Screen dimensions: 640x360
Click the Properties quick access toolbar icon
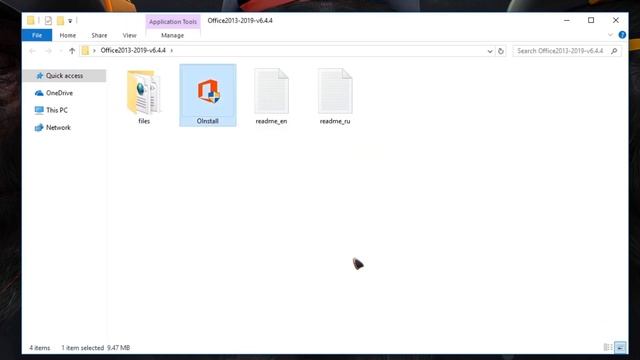(48, 20)
